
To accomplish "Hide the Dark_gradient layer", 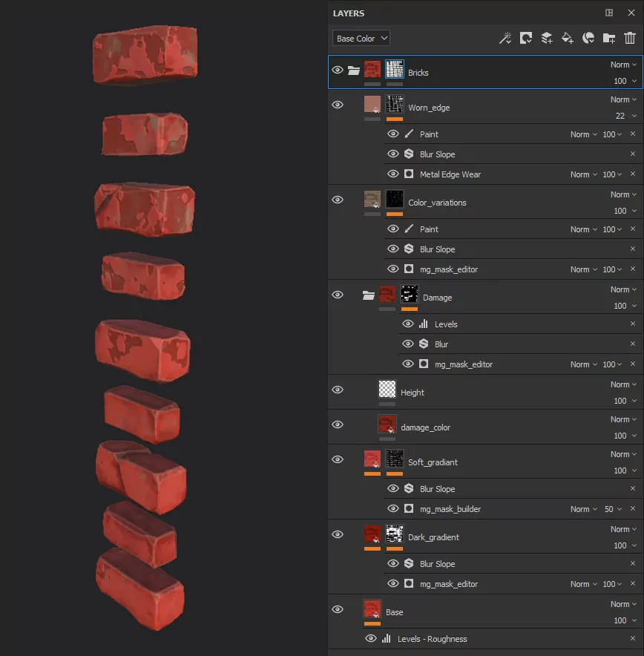I will (x=338, y=534).
